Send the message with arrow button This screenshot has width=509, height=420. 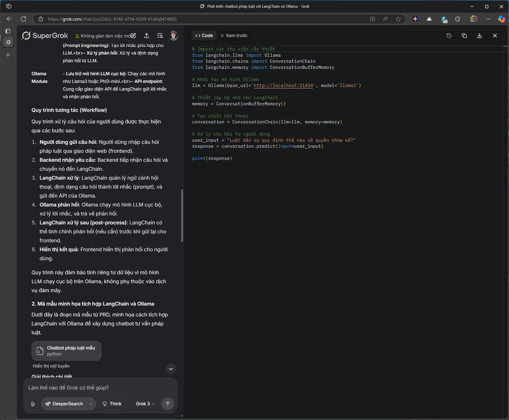click(x=168, y=404)
